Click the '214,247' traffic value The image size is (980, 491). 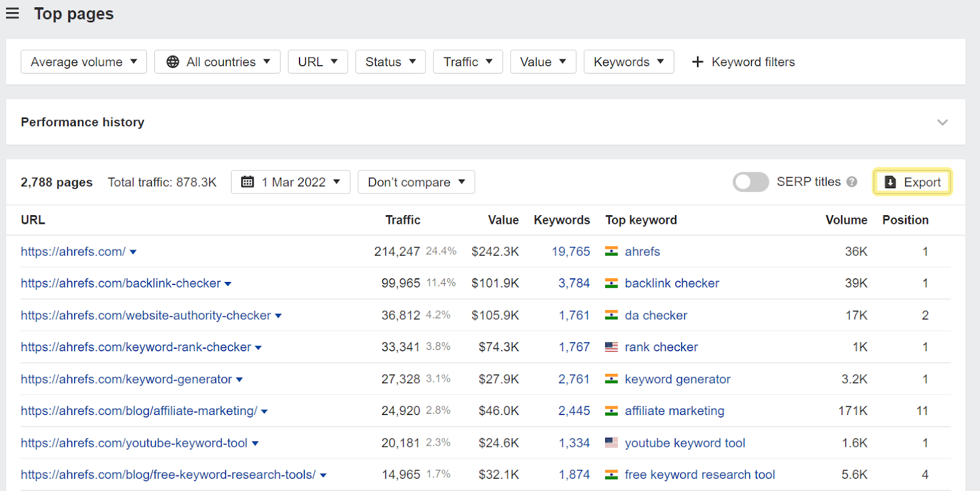pyautogui.click(x=397, y=251)
